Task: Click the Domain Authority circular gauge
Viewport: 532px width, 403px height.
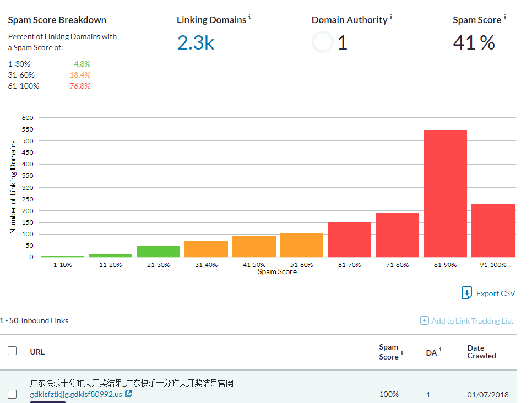Action: [x=323, y=42]
